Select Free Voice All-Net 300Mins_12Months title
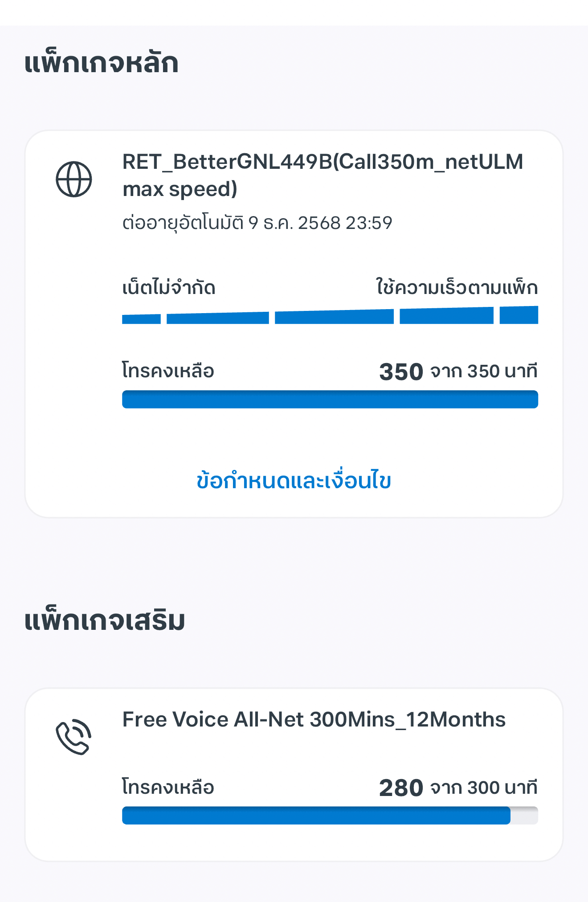 [314, 719]
